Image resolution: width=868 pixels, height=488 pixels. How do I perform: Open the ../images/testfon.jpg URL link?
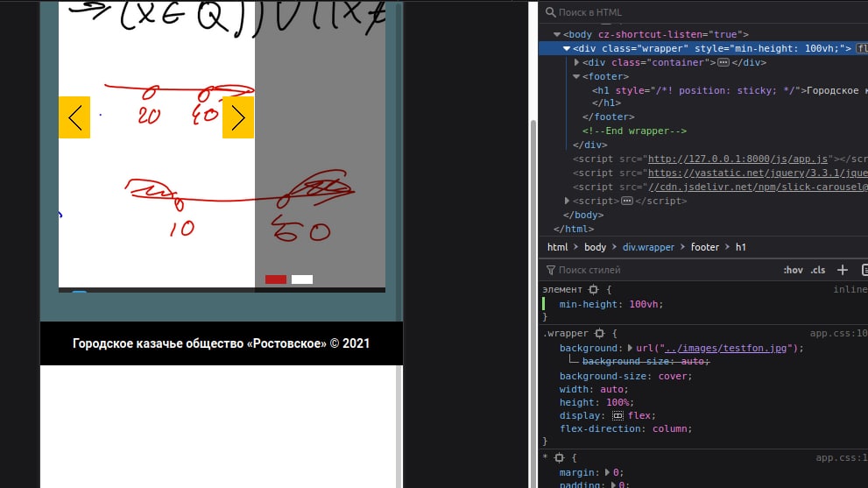point(724,349)
